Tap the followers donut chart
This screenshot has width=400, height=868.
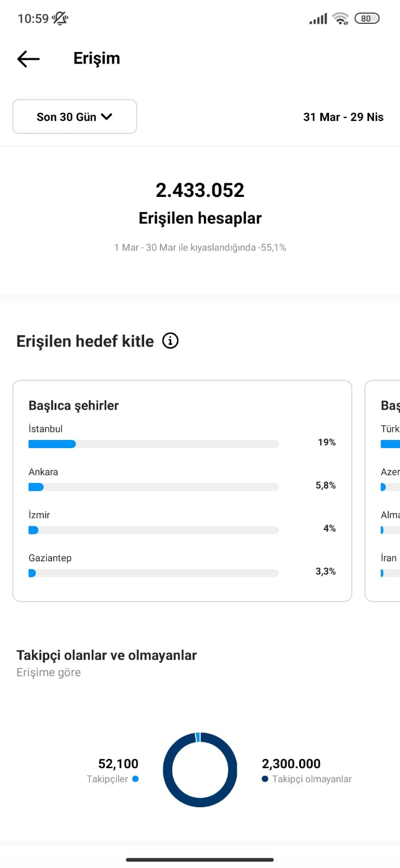(x=200, y=770)
